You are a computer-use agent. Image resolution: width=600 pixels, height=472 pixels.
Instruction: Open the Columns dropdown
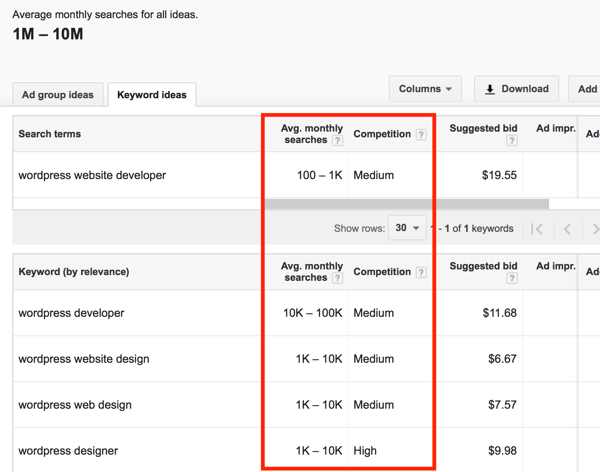[425, 89]
